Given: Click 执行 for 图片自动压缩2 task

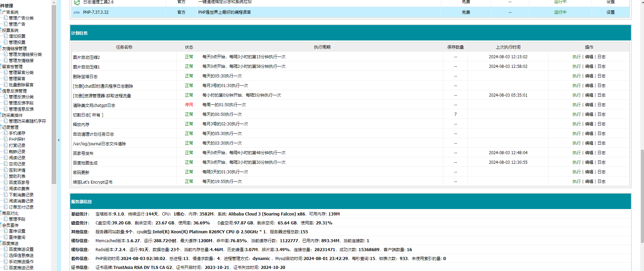Looking at the screenshot, I should click(577, 57).
